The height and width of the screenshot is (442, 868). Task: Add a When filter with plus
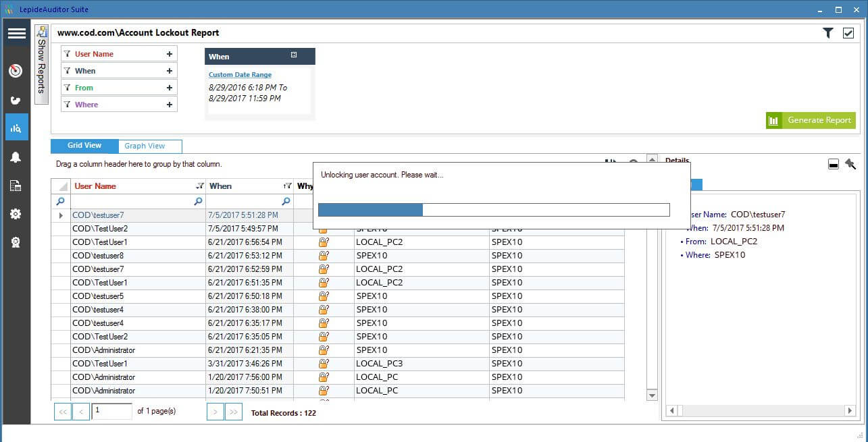pyautogui.click(x=169, y=71)
